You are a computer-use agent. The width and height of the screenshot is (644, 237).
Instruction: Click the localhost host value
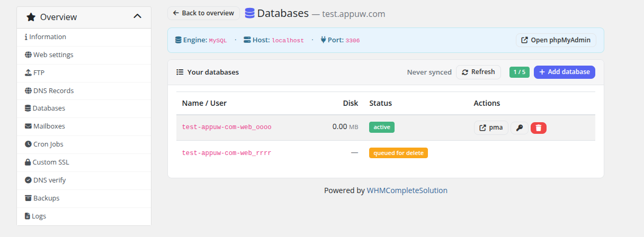click(288, 41)
